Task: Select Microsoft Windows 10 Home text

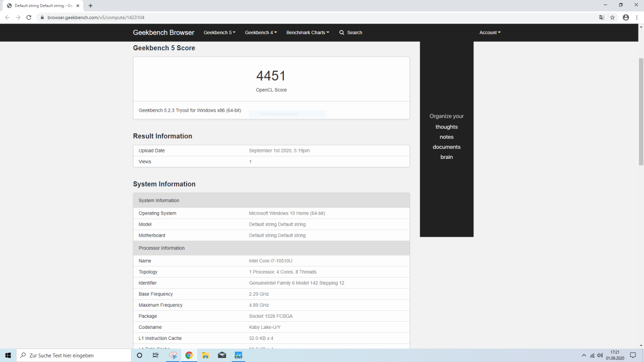Action: coord(287,213)
